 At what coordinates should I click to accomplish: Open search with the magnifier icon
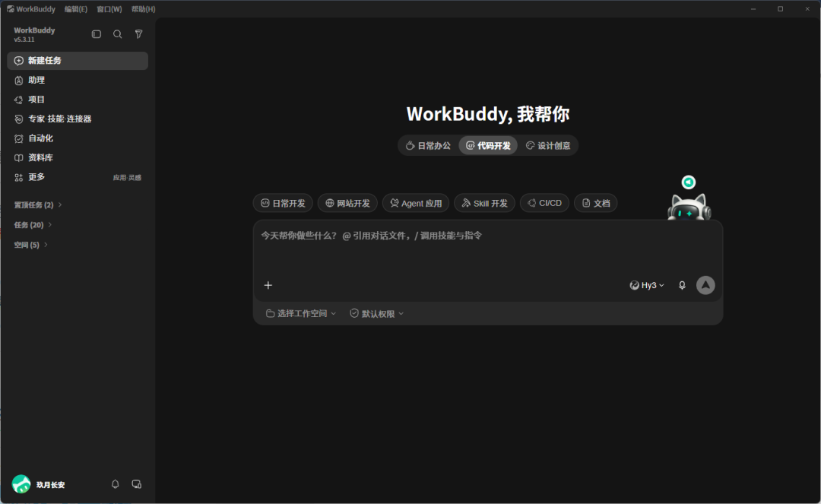tap(117, 34)
